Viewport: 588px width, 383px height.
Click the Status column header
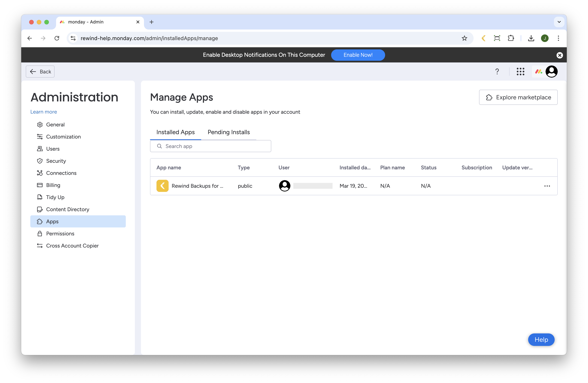tap(428, 168)
